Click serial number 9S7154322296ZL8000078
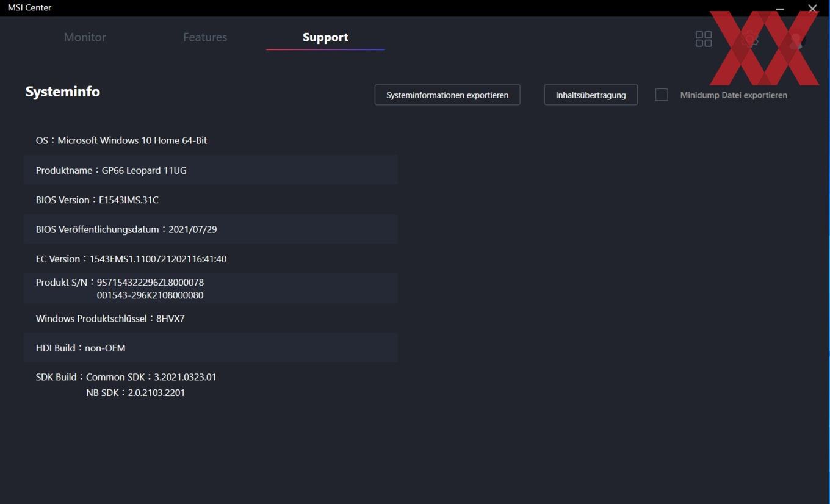Image resolution: width=830 pixels, height=504 pixels. point(150,283)
